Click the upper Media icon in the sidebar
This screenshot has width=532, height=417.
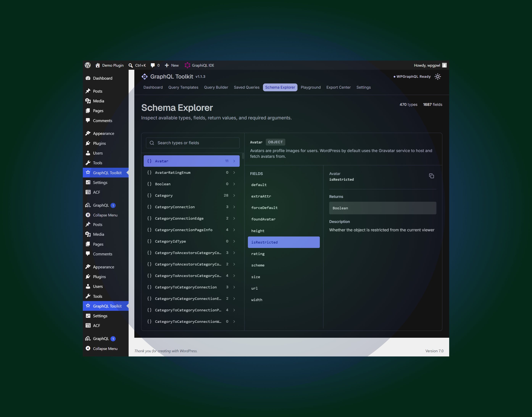tap(88, 101)
